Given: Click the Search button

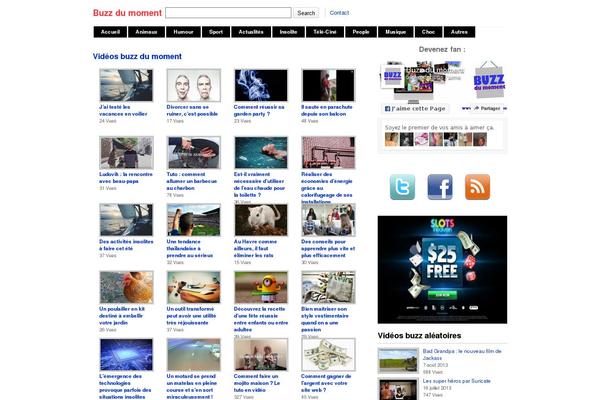Looking at the screenshot, I should (306, 13).
